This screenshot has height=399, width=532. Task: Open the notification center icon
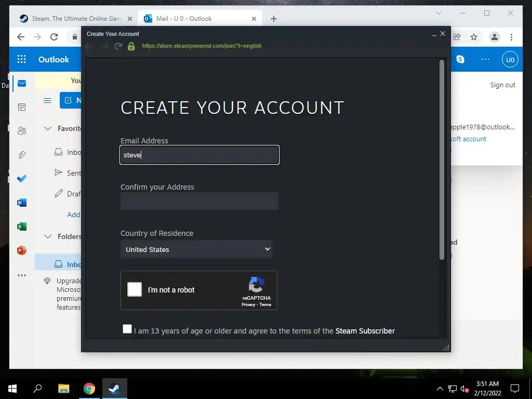click(x=515, y=389)
